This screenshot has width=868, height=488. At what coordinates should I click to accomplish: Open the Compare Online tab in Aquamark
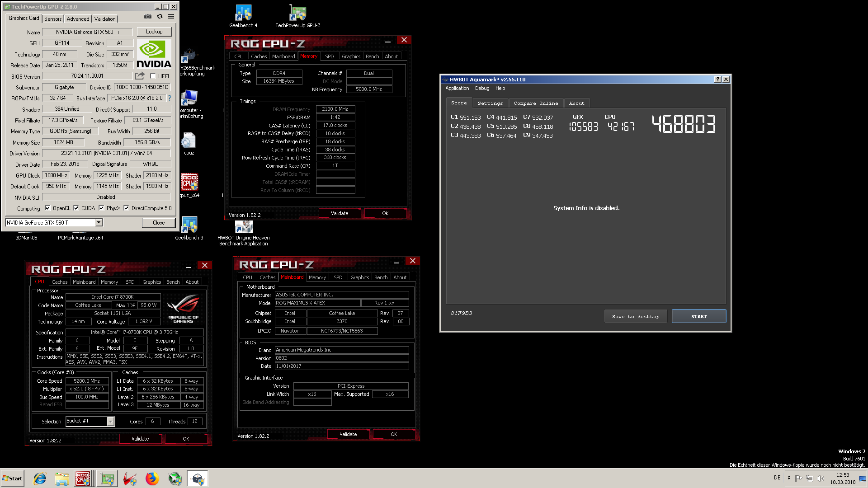[x=536, y=103]
